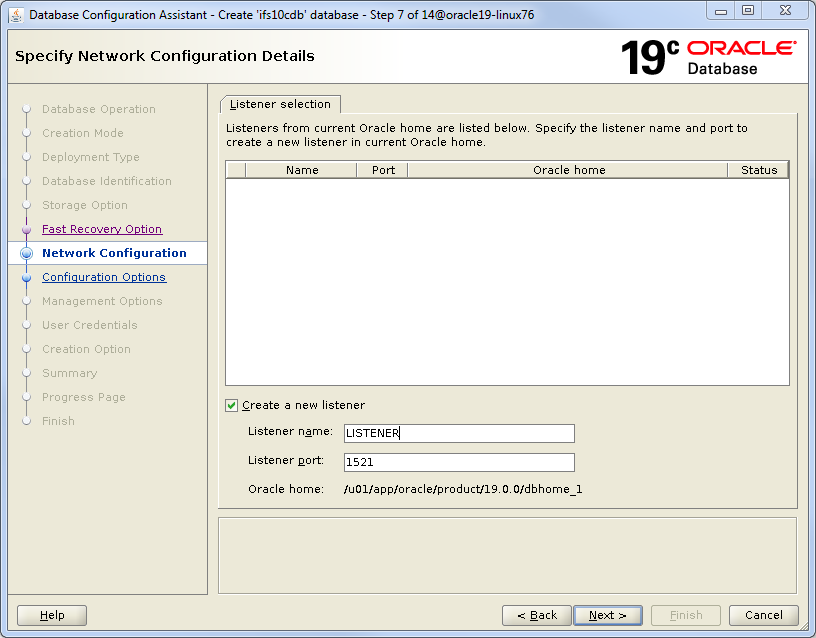This screenshot has height=638, width=816.
Task: Click the Next button
Action: [x=608, y=615]
